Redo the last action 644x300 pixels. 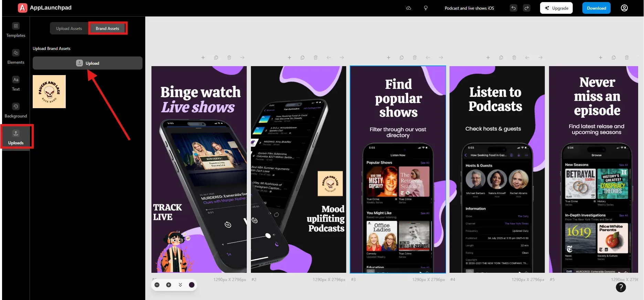pos(527,8)
